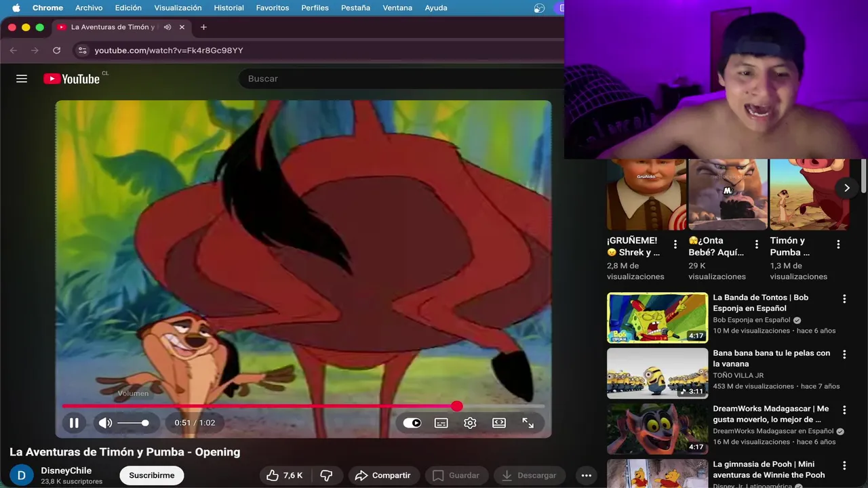Open the Ayuda menu
The height and width of the screenshot is (488, 868).
(435, 7)
